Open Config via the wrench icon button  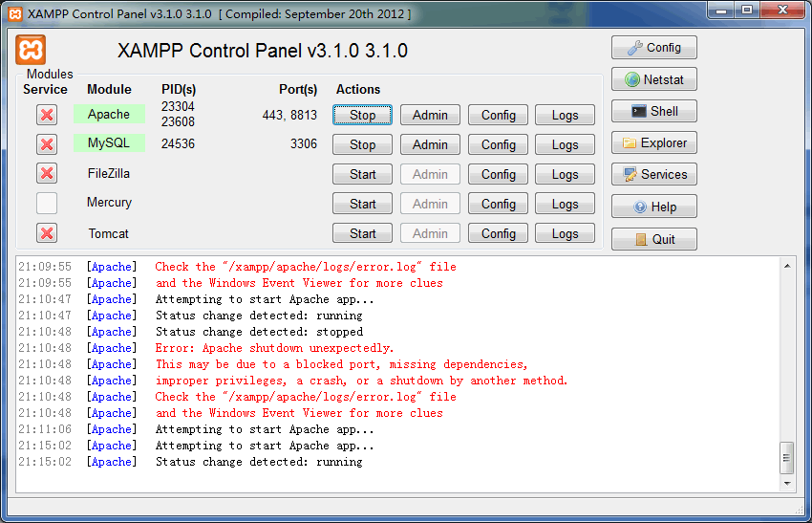pyautogui.click(x=654, y=48)
